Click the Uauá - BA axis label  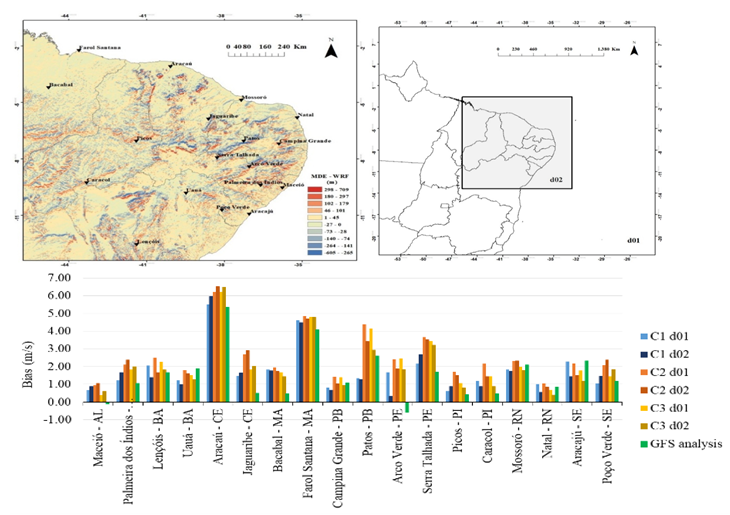click(x=187, y=435)
